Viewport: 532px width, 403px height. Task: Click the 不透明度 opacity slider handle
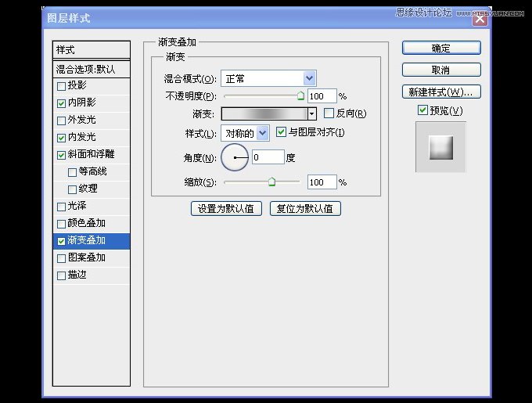click(x=300, y=96)
